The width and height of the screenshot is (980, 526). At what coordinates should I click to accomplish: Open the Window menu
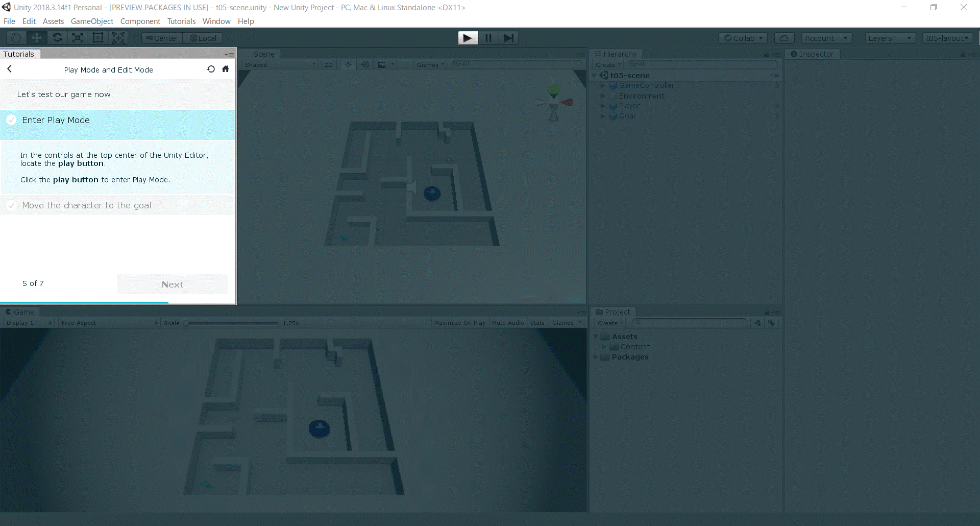(x=216, y=21)
